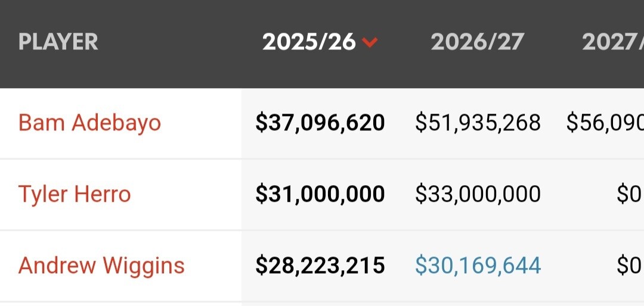Open Tyler Herro's player link
Image resolution: width=644 pixels, height=306 pixels.
pyautogui.click(x=75, y=194)
